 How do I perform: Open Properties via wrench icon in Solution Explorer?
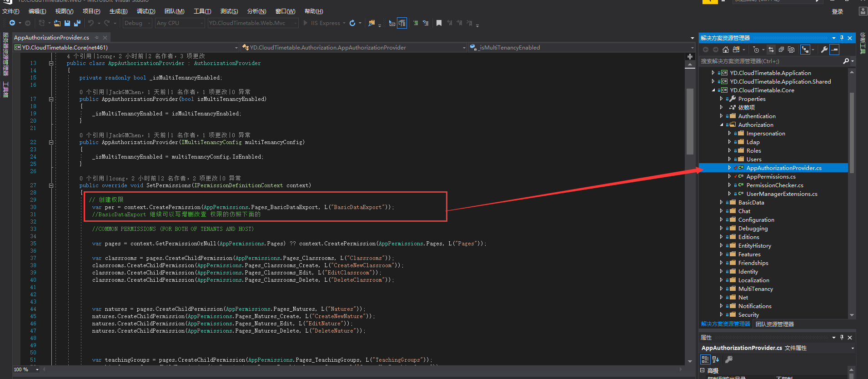(x=824, y=50)
